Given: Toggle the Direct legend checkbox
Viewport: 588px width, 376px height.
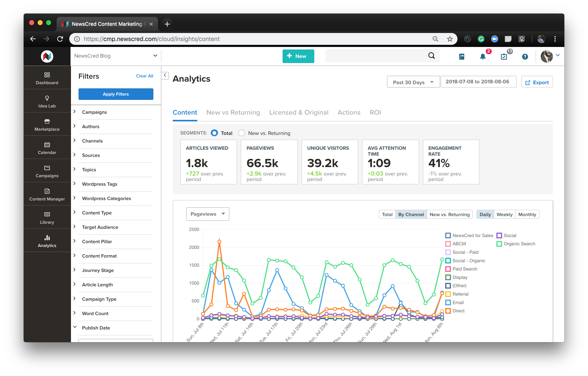Looking at the screenshot, I should tap(448, 311).
